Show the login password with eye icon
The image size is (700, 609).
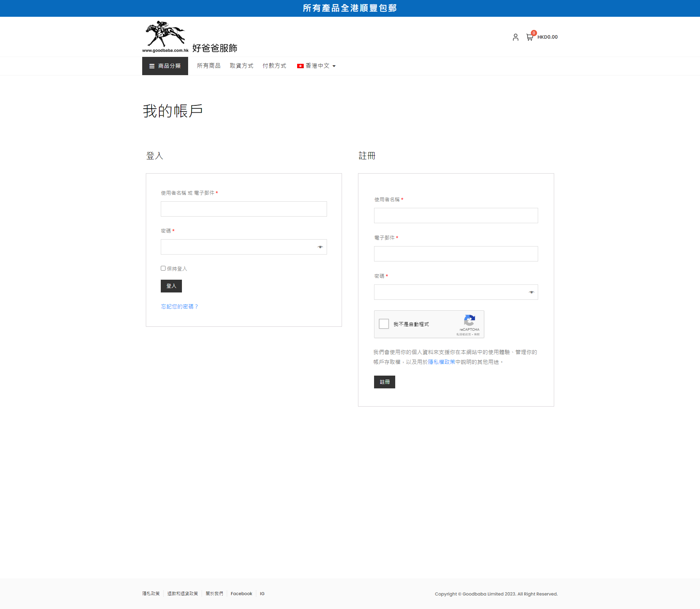[x=320, y=247]
